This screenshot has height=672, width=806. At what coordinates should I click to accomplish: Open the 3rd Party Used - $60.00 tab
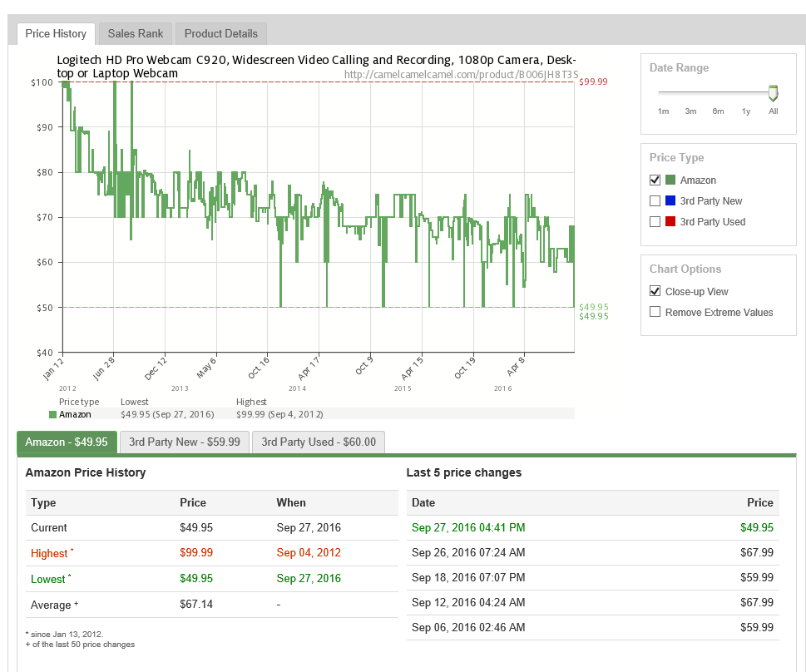[319, 442]
